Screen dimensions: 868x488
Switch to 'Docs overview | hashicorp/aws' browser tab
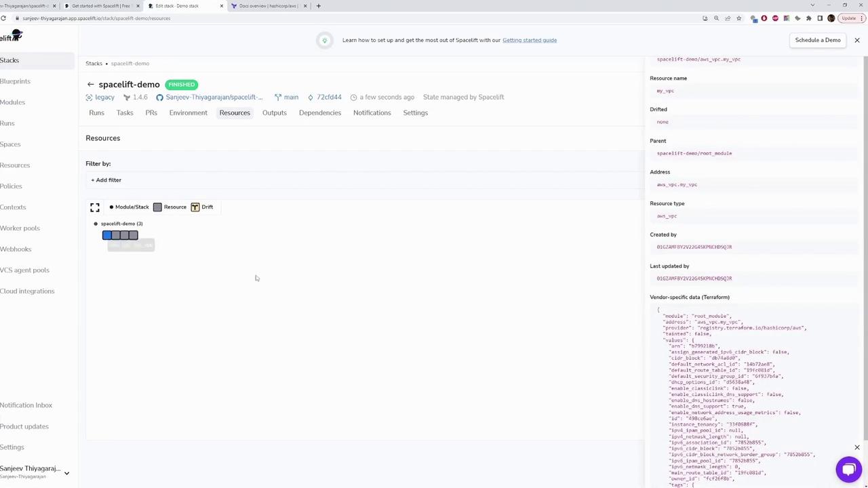pyautogui.click(x=269, y=5)
